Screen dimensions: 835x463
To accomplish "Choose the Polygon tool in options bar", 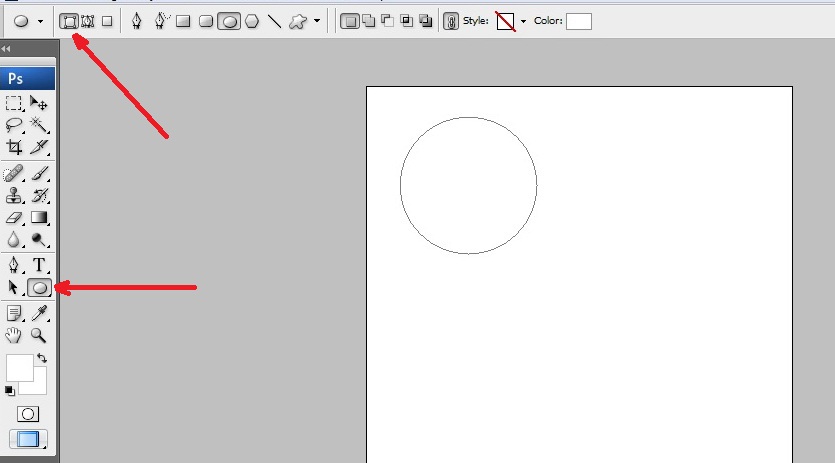I will 252,21.
